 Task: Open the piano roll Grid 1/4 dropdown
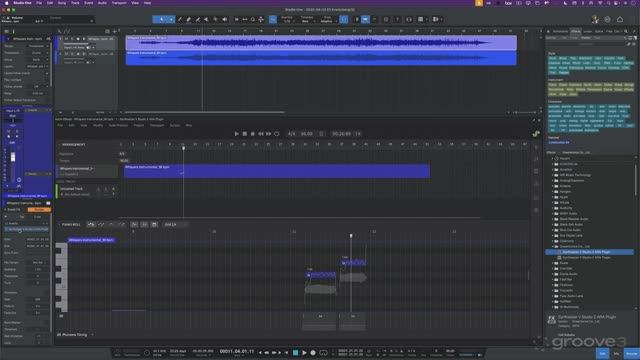click(x=176, y=224)
